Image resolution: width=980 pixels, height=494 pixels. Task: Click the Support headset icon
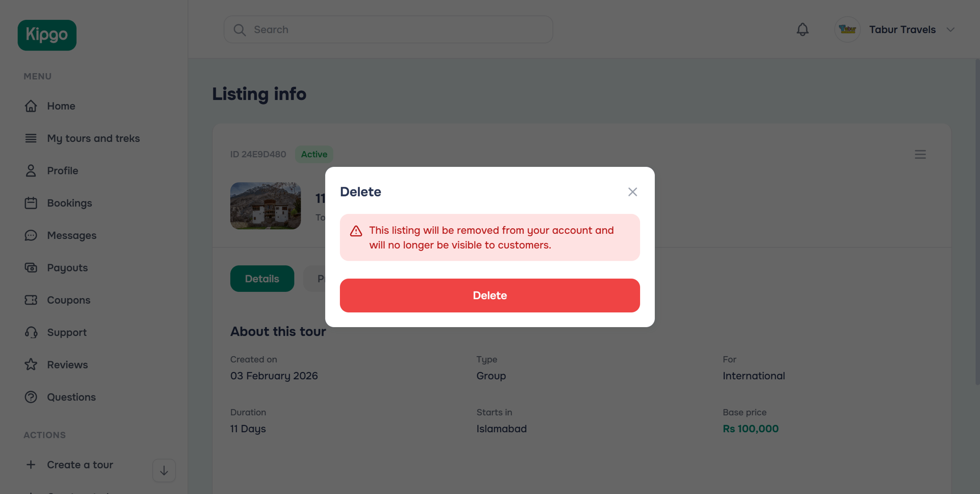(31, 332)
